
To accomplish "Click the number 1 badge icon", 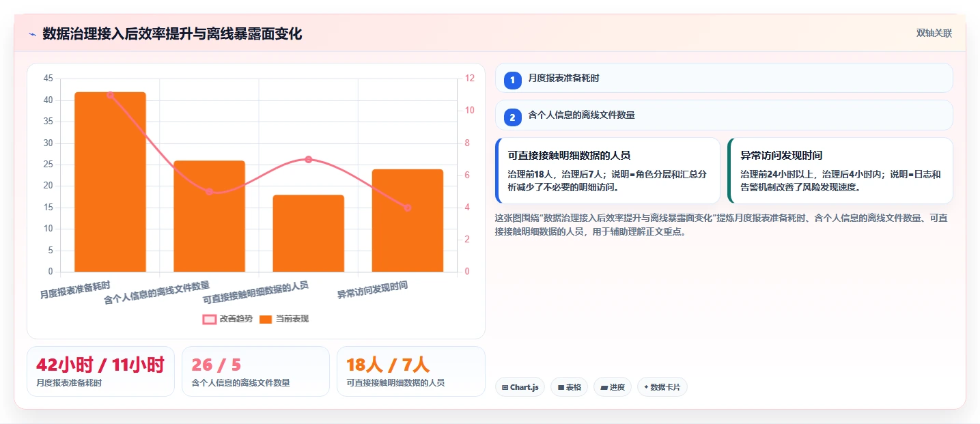I will click(x=512, y=80).
